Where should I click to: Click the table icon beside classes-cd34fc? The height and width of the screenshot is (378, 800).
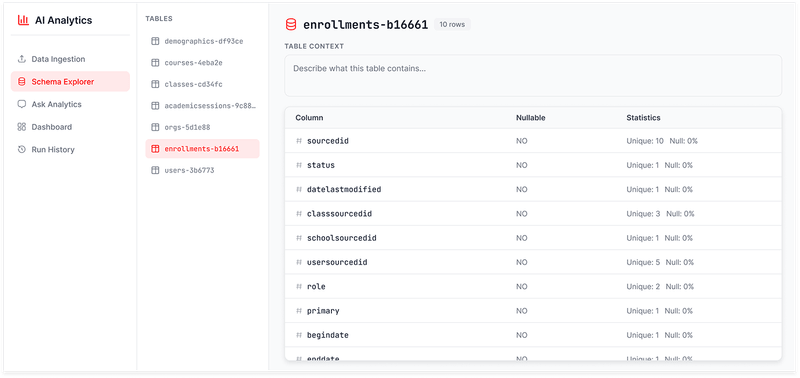point(155,84)
